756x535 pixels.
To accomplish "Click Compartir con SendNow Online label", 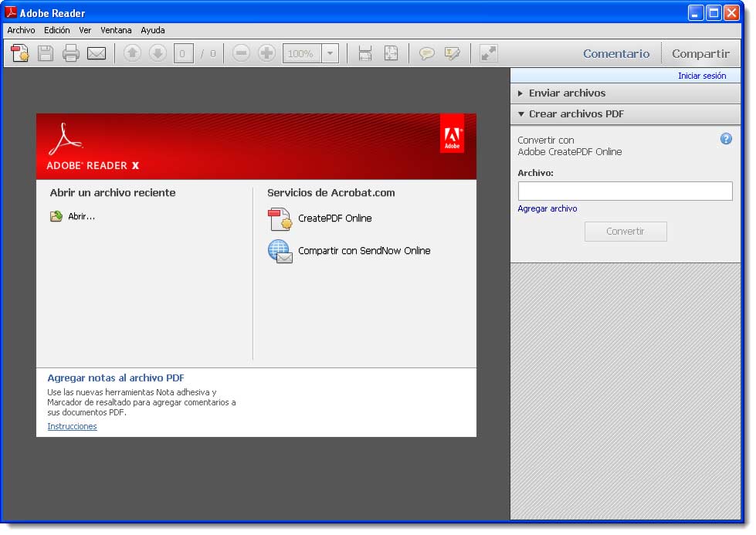I will click(x=364, y=251).
